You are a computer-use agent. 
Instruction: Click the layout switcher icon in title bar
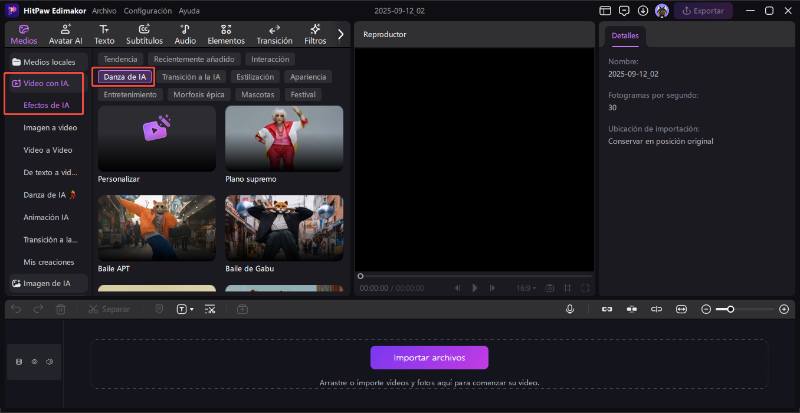point(605,11)
